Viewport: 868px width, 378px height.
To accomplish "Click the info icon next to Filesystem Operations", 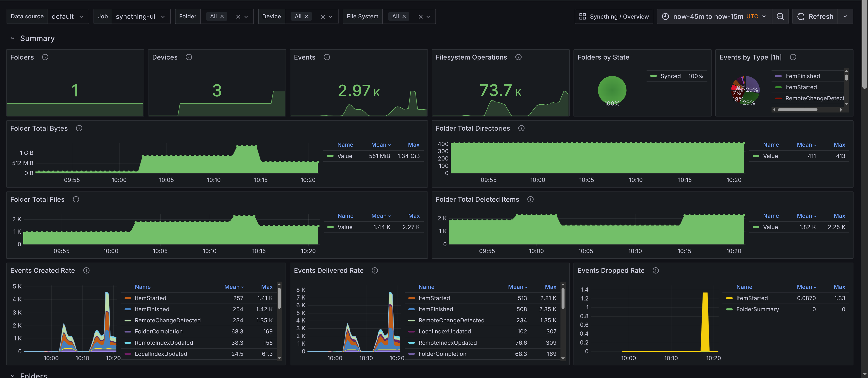I will 518,57.
